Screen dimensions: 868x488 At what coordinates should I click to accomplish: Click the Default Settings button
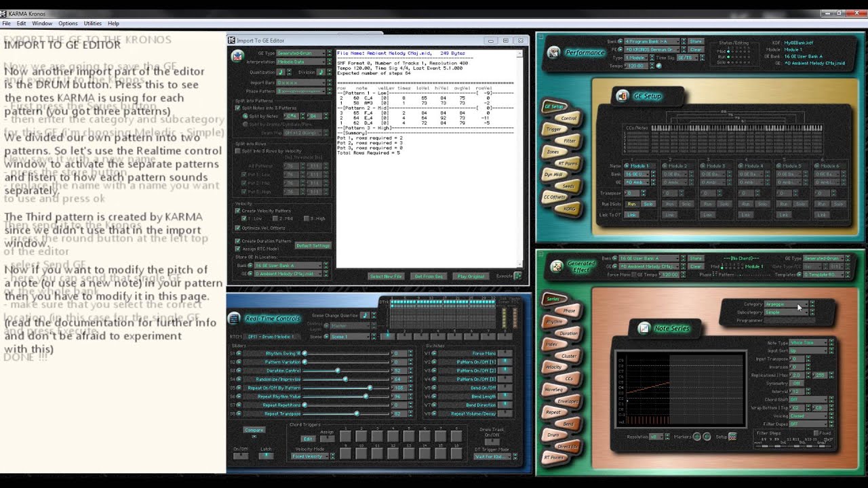coord(313,245)
